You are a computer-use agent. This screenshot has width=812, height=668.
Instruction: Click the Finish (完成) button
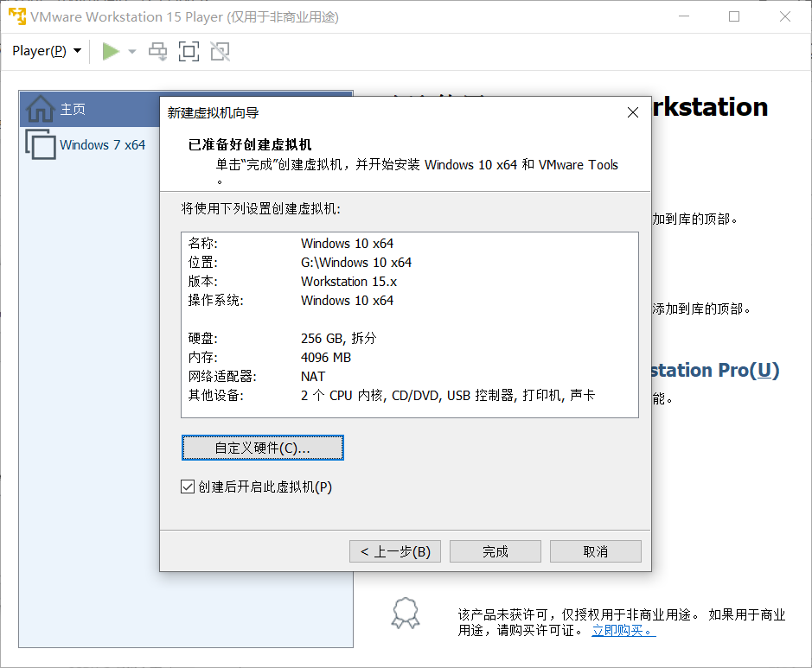496,551
